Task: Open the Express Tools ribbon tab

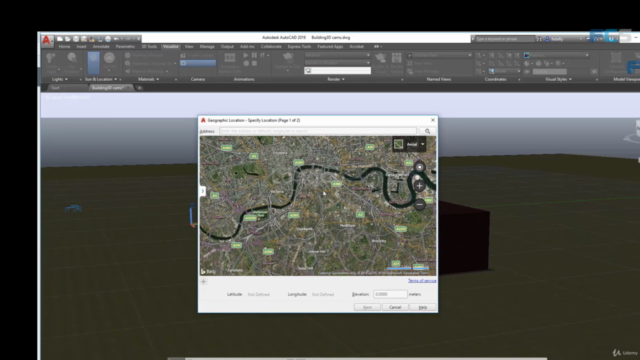Action: click(x=299, y=47)
